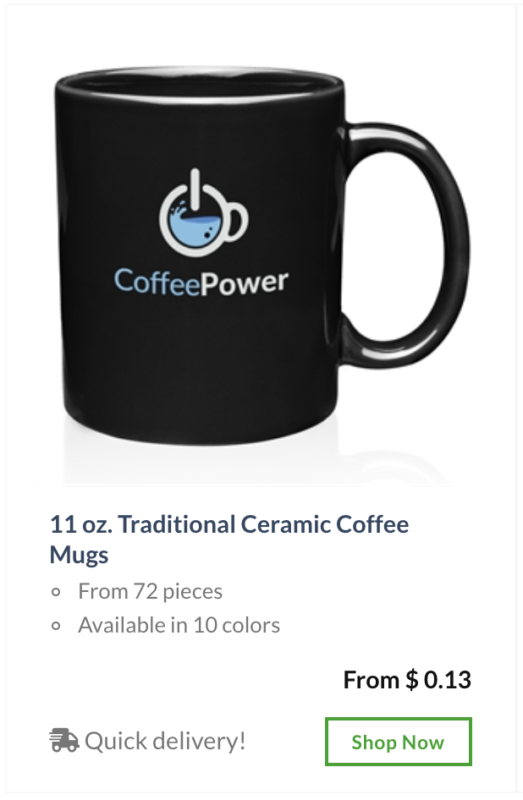Open the 11 oz. Traditional Ceramic Coffee Mugs link
Screen dimensions: 523x800
pyautogui.click(x=229, y=539)
